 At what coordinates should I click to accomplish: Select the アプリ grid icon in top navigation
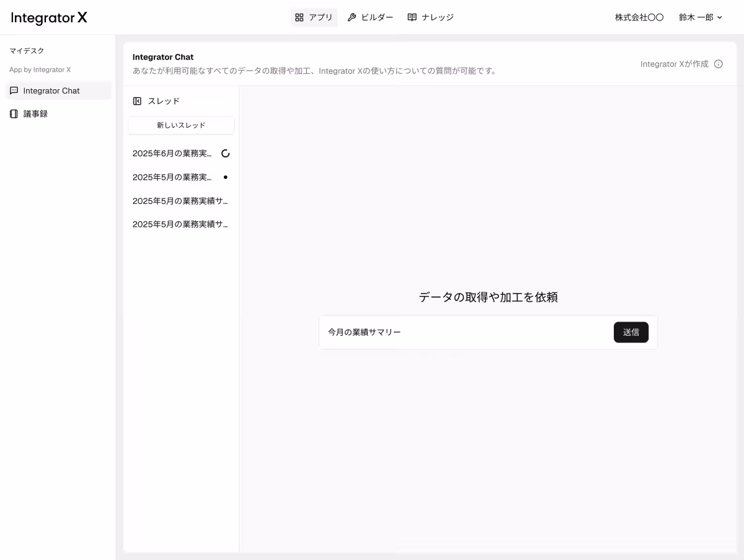tap(299, 17)
